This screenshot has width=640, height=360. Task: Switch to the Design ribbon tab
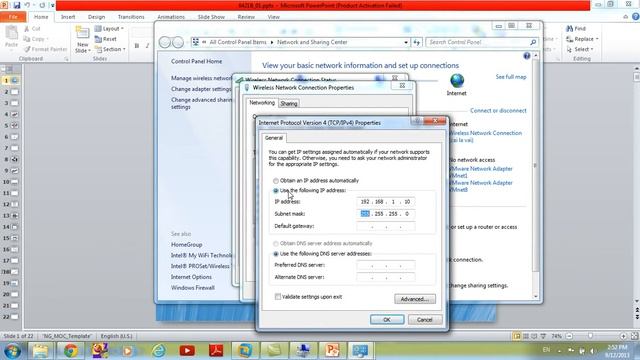(96, 17)
